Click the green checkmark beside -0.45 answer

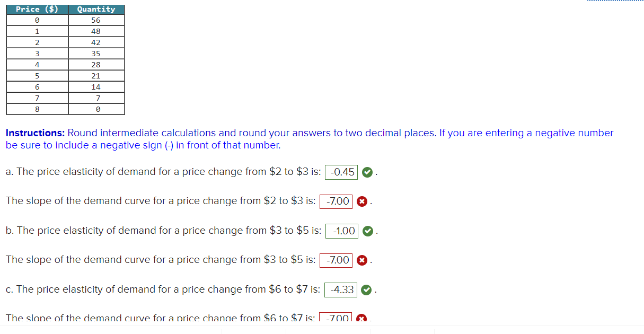pos(367,171)
